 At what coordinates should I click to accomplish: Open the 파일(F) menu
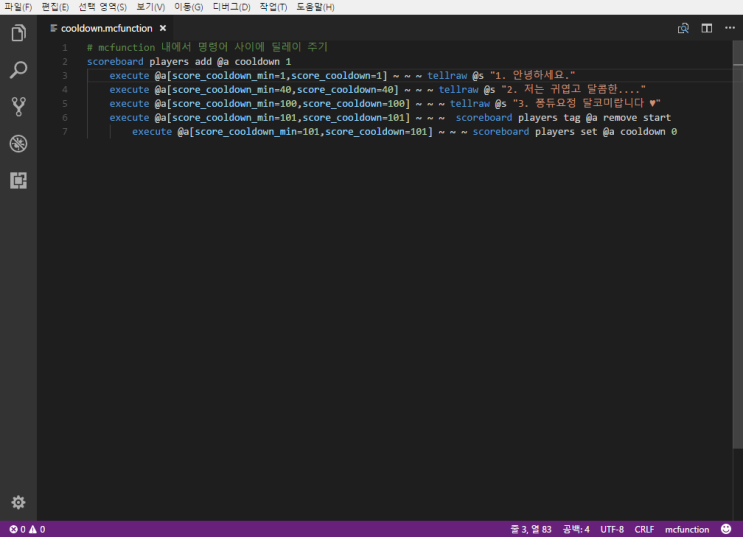18,7
